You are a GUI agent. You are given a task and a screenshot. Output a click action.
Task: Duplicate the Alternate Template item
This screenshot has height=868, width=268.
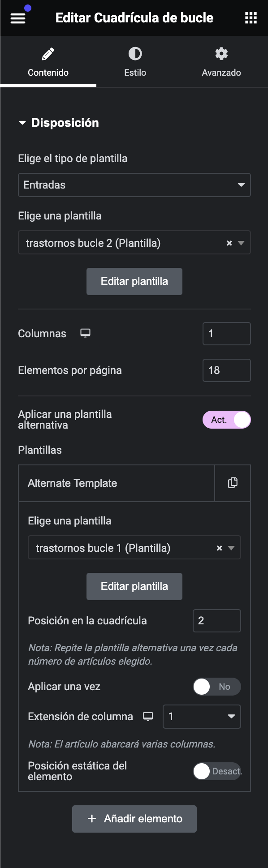[x=233, y=483]
